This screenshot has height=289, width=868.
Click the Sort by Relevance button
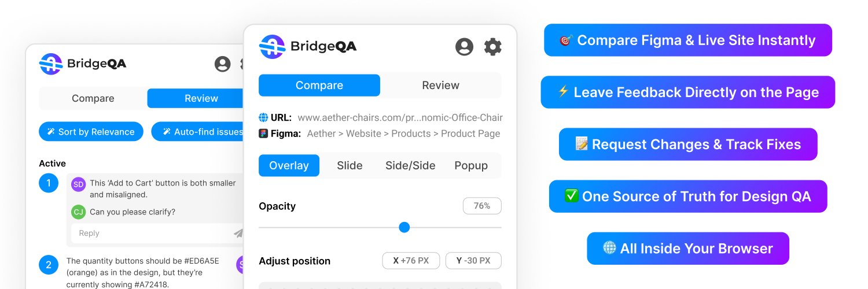click(91, 132)
